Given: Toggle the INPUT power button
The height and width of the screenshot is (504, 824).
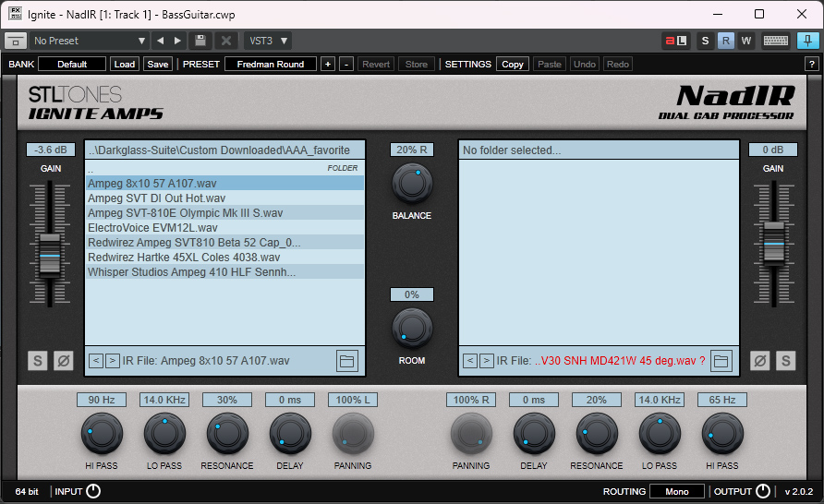Looking at the screenshot, I should 93,491.
